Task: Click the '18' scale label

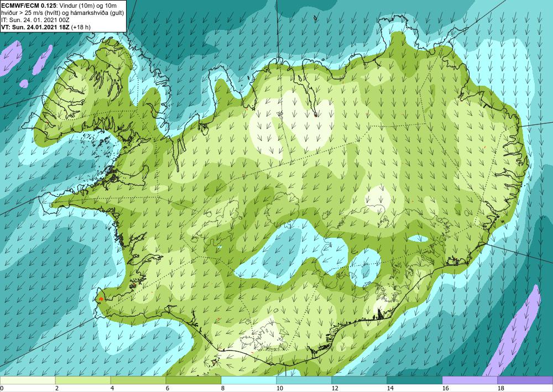Action: pyautogui.click(x=501, y=388)
